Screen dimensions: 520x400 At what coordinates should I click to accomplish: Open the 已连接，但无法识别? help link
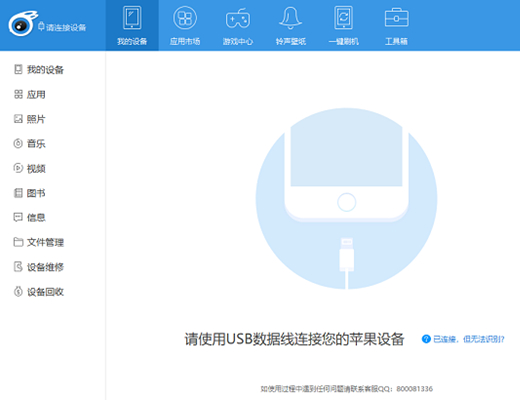469,339
